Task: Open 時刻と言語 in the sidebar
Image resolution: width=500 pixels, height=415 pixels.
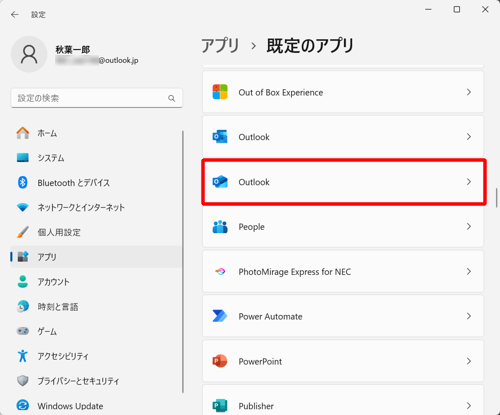Action: (96, 306)
